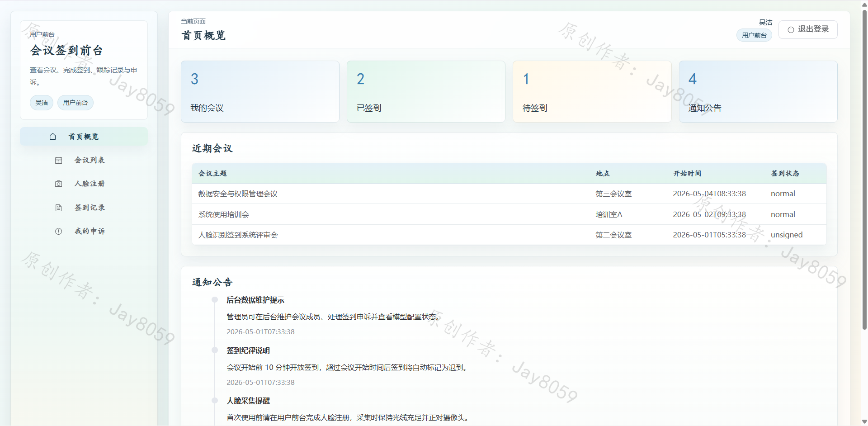Click time 2026-05-02T09:33:38
The height and width of the screenshot is (426, 868).
(x=709, y=214)
